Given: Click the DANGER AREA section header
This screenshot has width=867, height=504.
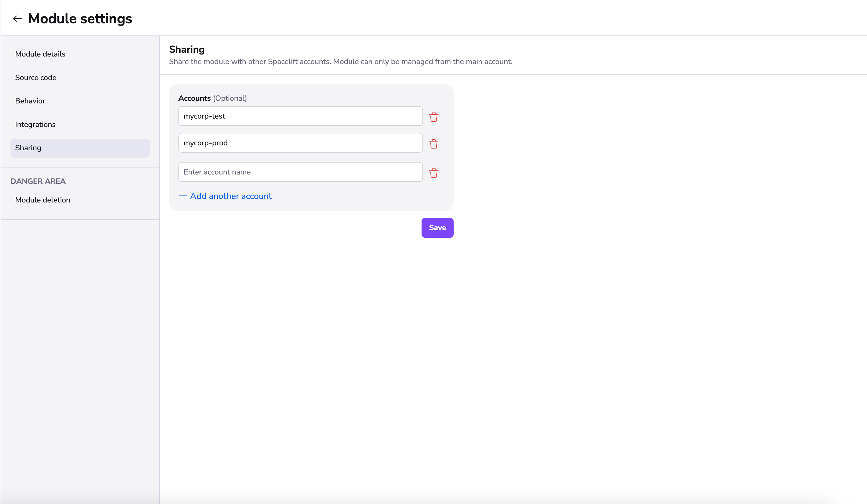Looking at the screenshot, I should pyautogui.click(x=38, y=181).
